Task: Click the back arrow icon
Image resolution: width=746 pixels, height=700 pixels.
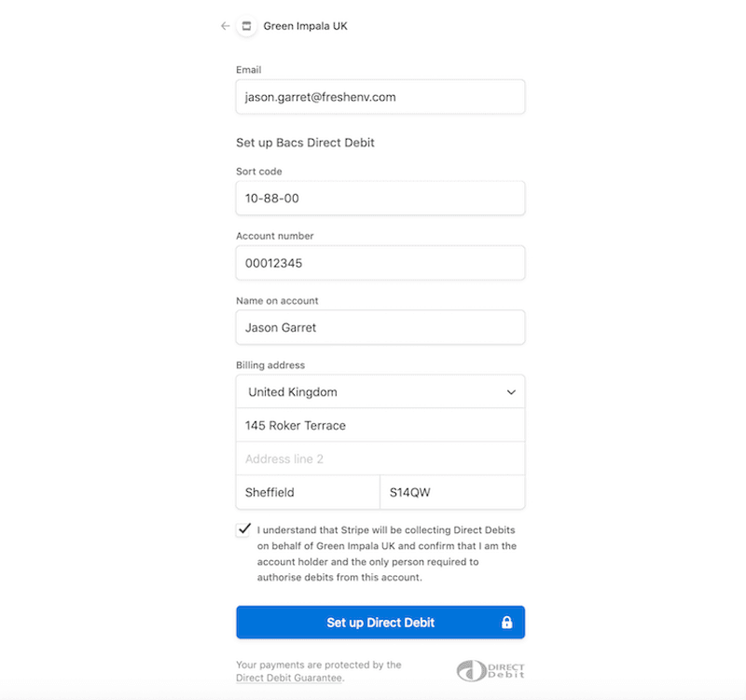Action: tap(225, 26)
